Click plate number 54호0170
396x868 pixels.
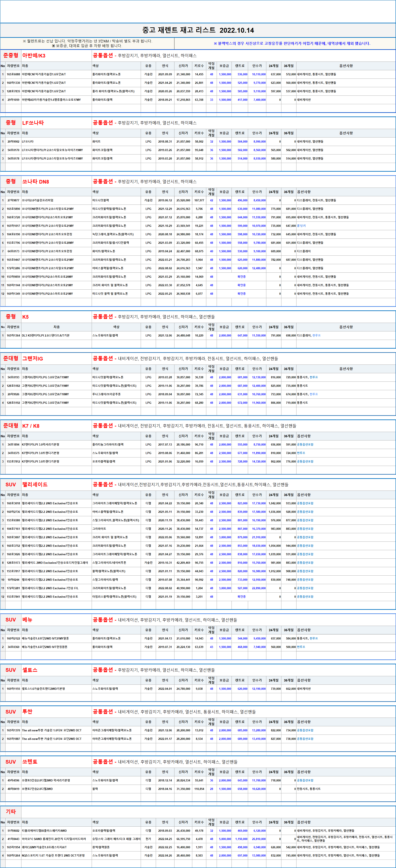tap(14, 150)
